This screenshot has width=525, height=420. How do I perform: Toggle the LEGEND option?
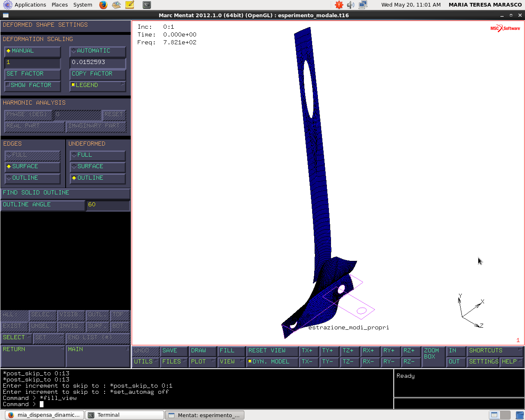pos(97,85)
